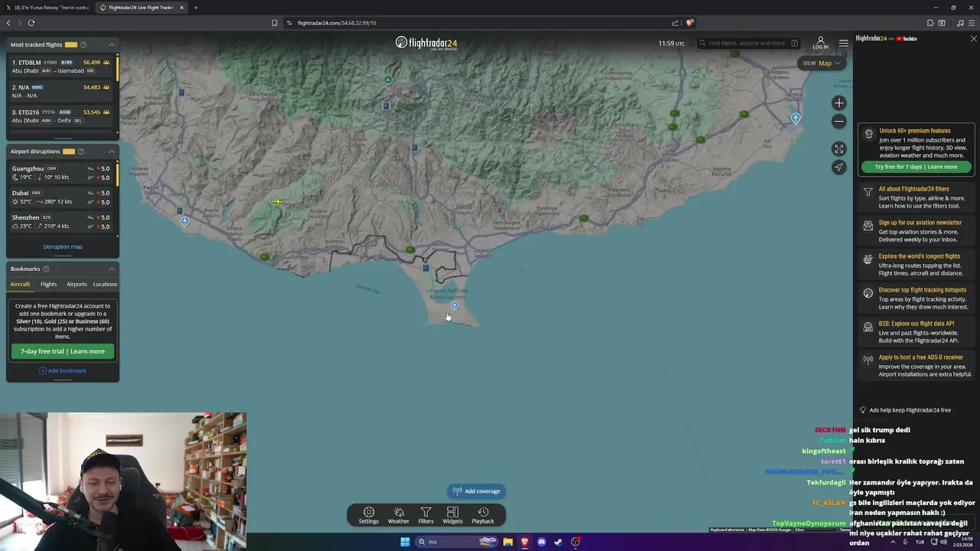980x551 pixels.
Task: Click Try free for 7 days button
Action: (916, 167)
